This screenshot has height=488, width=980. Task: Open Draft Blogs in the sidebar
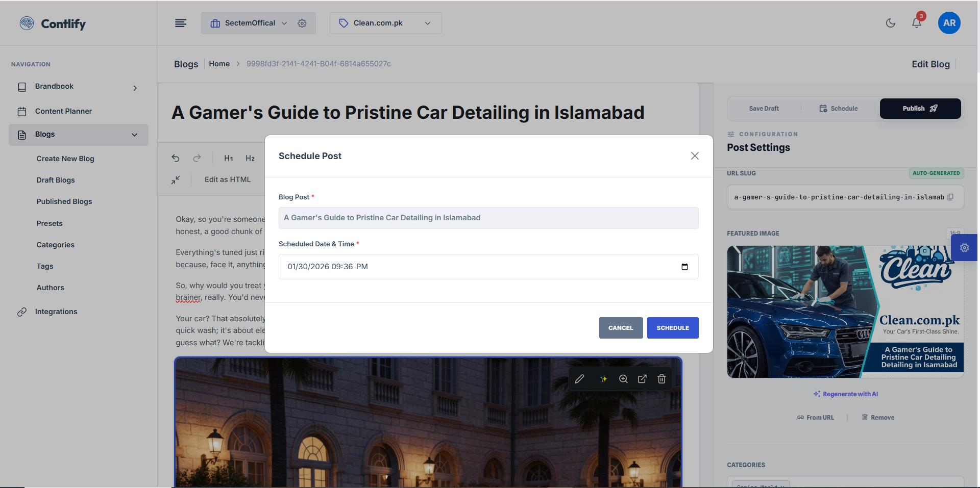point(56,180)
